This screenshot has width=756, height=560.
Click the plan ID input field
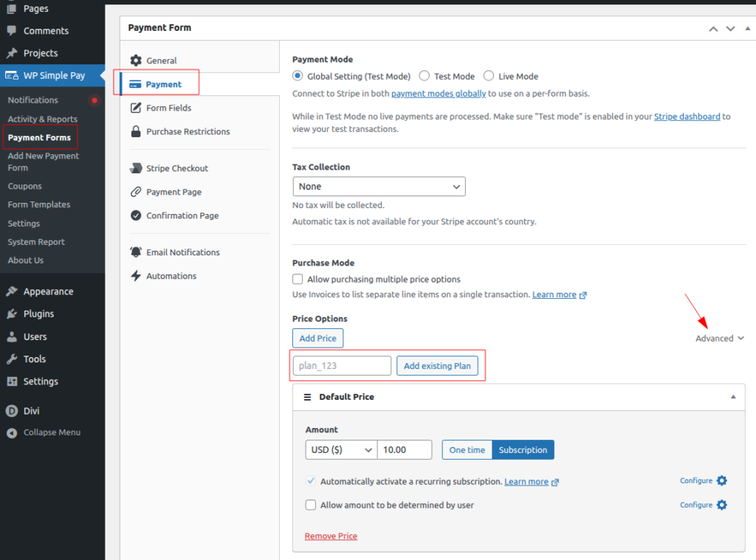pos(342,366)
